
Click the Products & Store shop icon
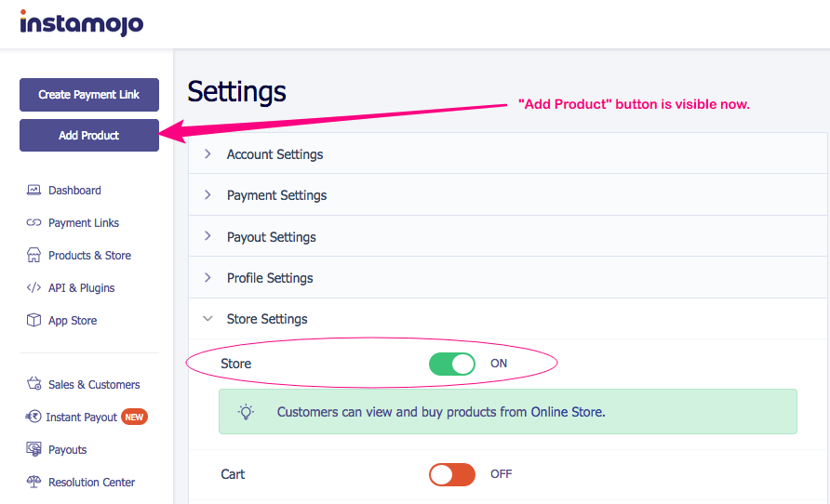pos(33,255)
